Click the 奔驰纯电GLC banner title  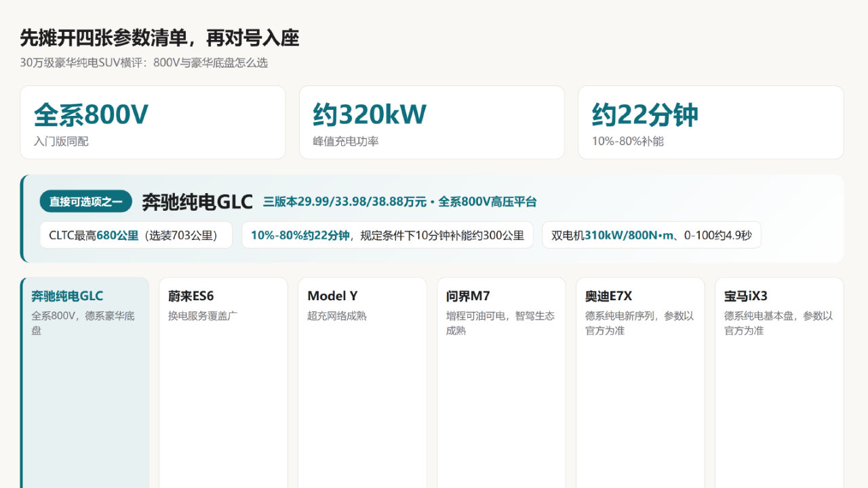197,201
